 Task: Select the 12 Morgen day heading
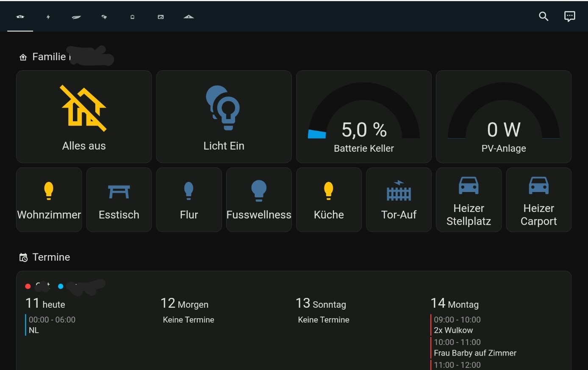pyautogui.click(x=184, y=303)
